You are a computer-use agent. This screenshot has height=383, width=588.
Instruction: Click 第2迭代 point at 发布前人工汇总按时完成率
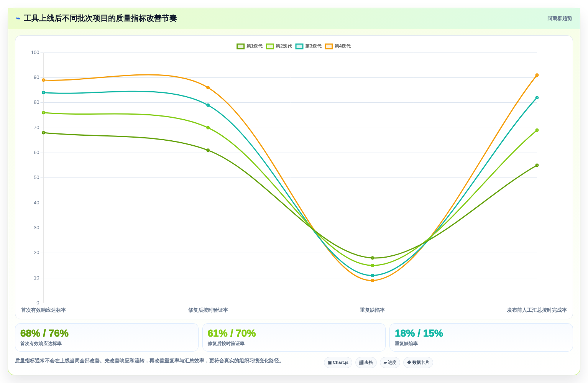(x=537, y=130)
